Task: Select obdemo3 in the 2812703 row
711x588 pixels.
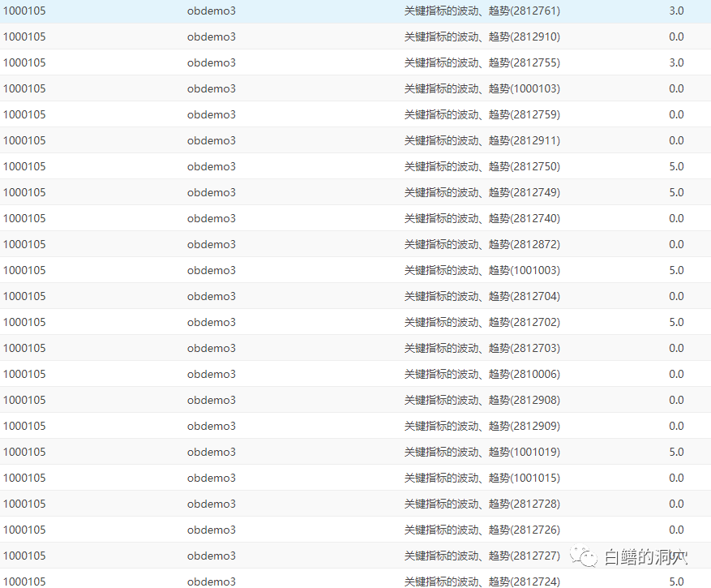Action: click(211, 348)
